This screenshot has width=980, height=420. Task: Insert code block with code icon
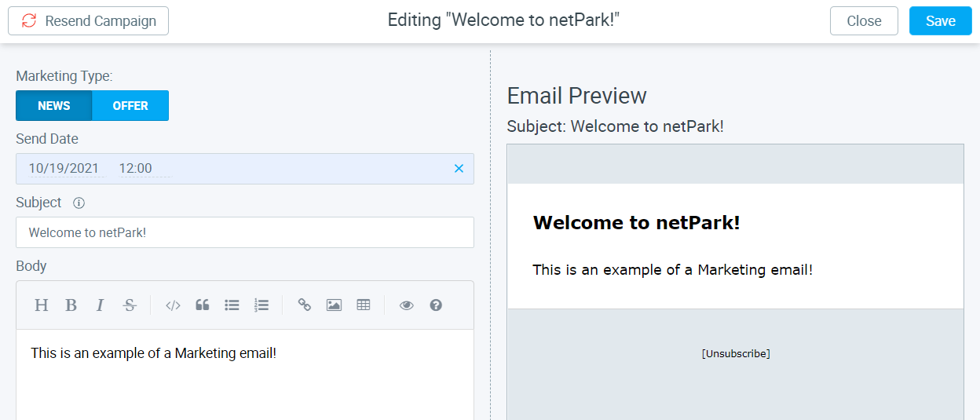173,305
